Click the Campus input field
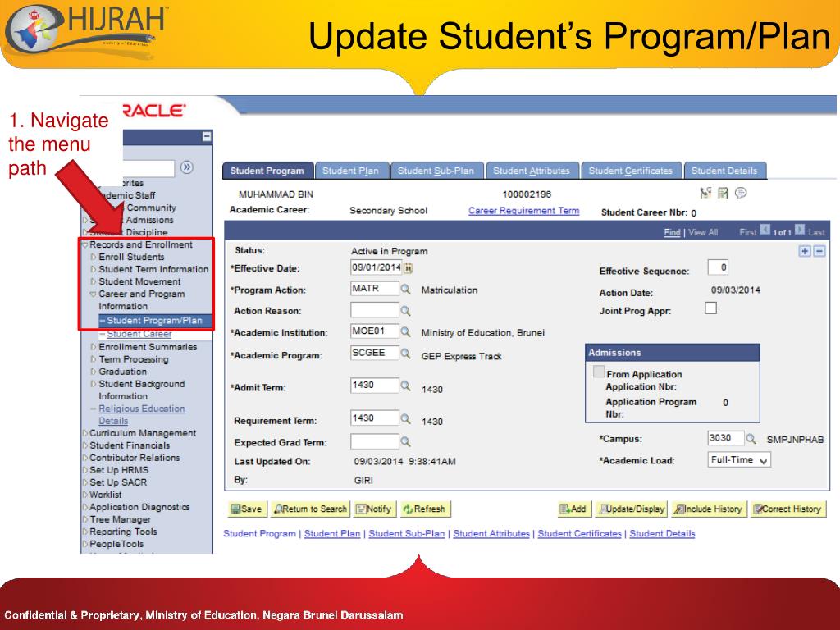 pyautogui.click(x=725, y=438)
